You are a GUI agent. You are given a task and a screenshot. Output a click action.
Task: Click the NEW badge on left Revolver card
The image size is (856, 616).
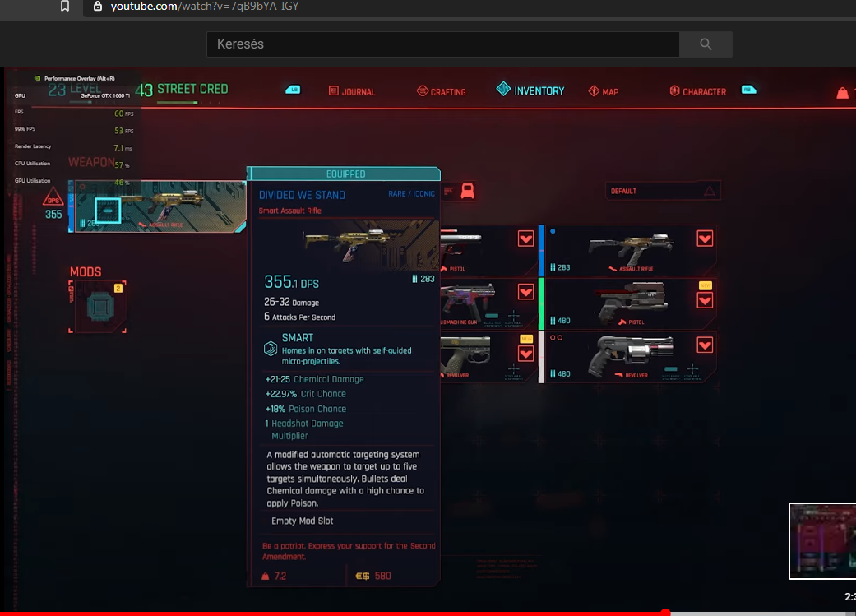[526, 339]
